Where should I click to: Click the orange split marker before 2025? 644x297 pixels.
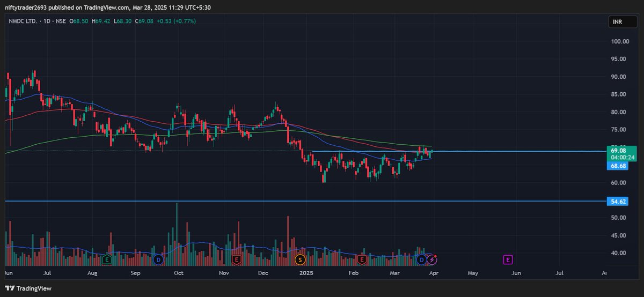300,259
